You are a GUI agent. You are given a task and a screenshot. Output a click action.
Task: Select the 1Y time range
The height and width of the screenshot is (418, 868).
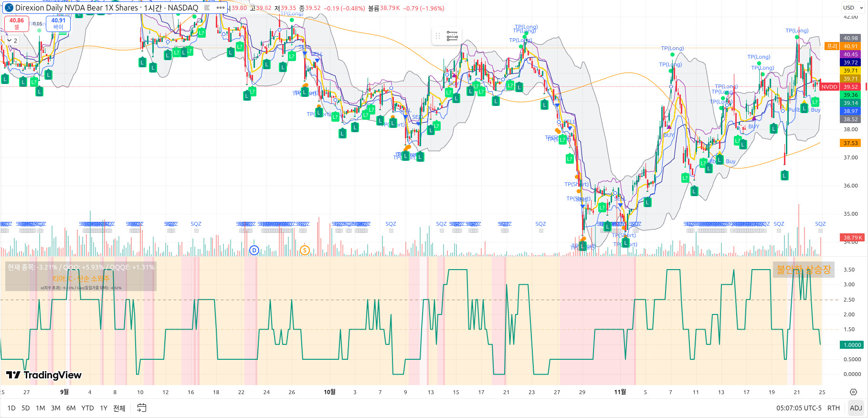point(104,408)
